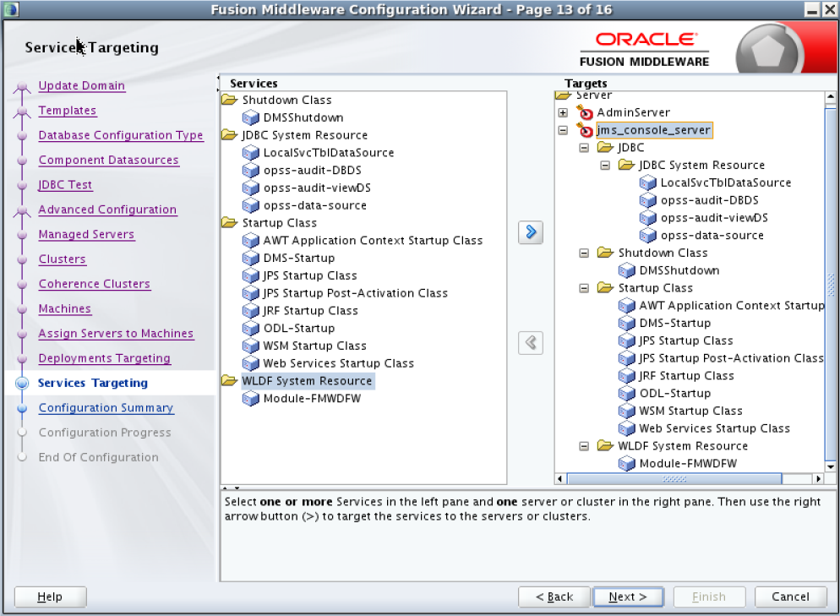Click the Back button

(554, 597)
